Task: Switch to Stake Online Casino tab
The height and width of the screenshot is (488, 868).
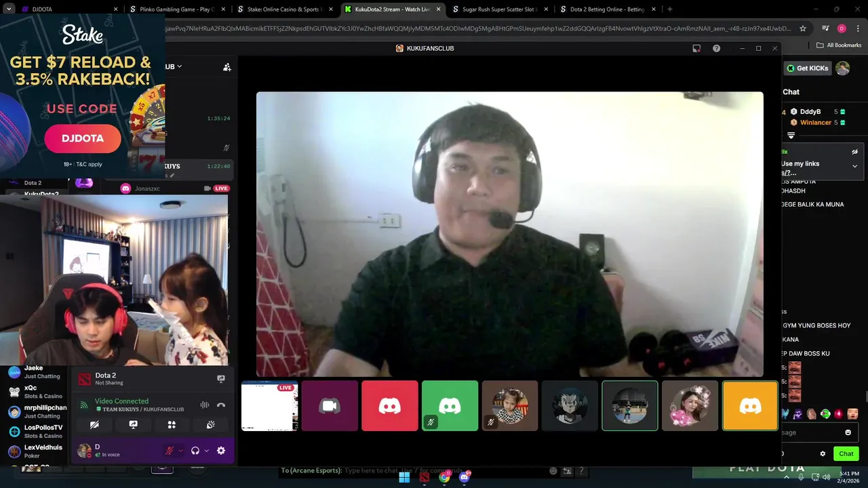Action: point(283,9)
